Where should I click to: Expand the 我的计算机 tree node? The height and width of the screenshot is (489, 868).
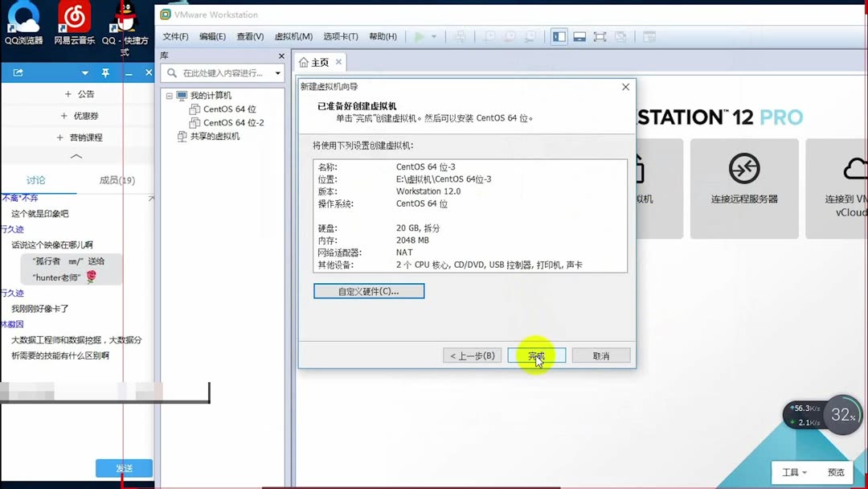[168, 95]
